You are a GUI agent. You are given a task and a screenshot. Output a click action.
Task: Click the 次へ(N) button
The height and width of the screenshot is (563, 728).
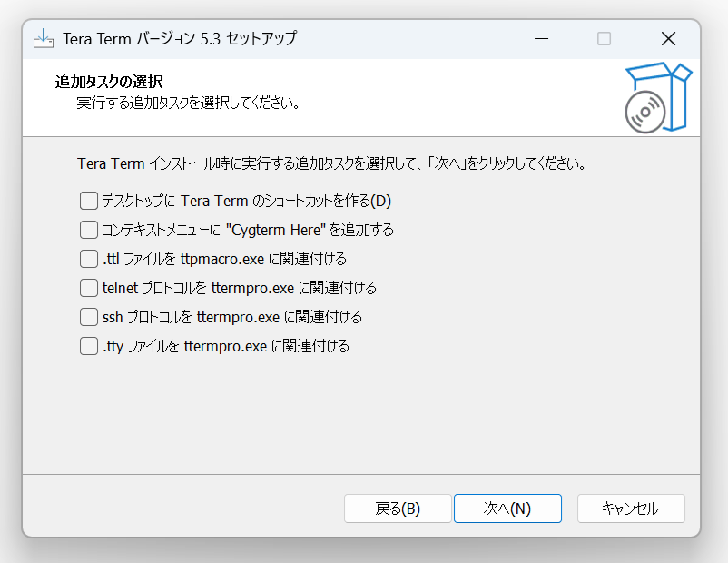pos(507,509)
